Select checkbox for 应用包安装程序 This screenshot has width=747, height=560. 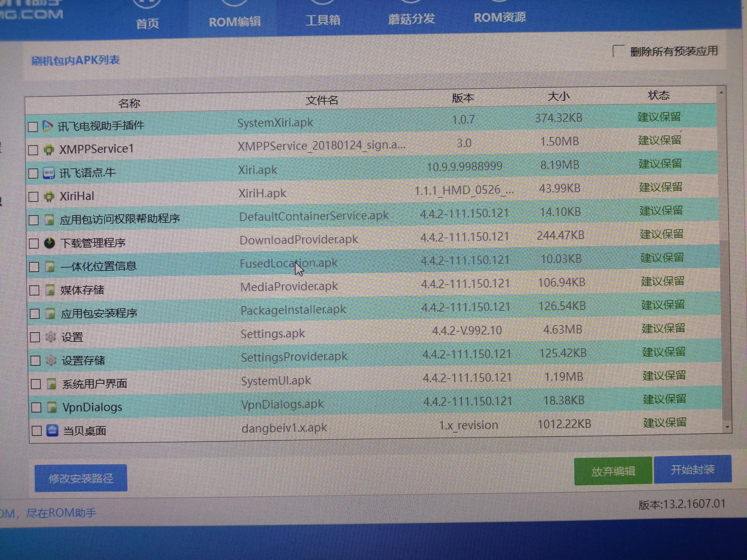tap(35, 314)
